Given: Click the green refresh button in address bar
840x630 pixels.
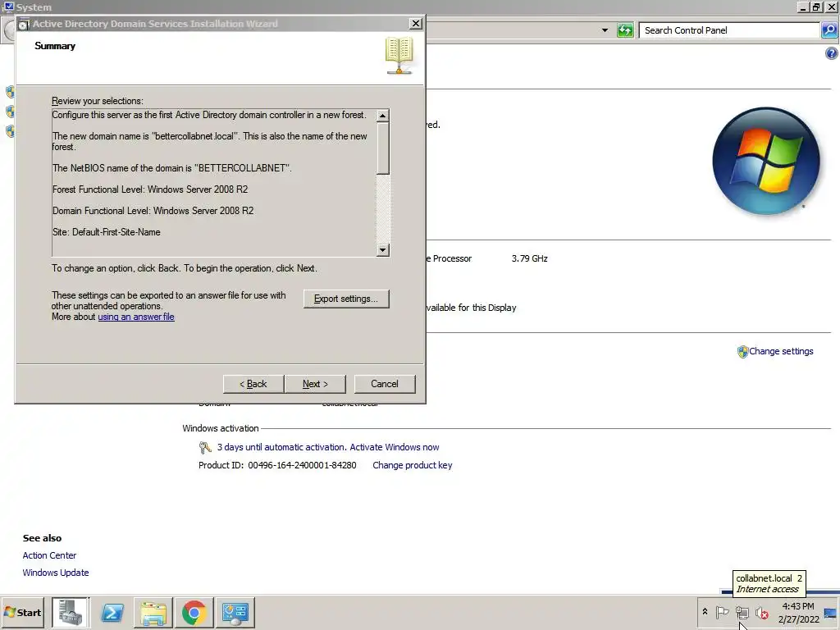Looking at the screenshot, I should coord(625,30).
